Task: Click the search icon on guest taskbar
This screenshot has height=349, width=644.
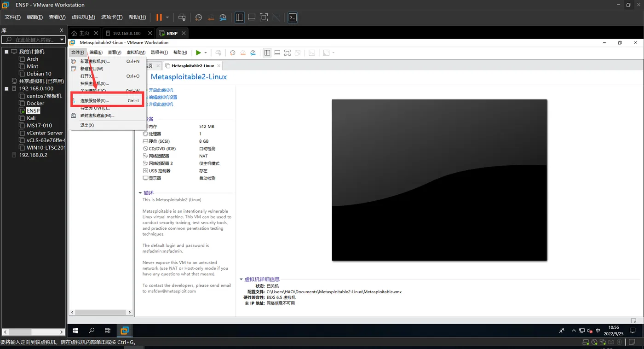Action: (92, 331)
